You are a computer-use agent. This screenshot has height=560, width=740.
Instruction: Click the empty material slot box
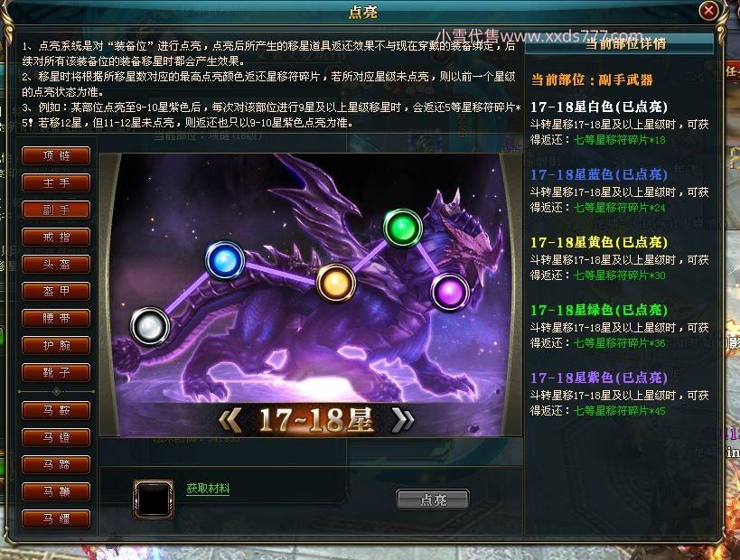click(x=154, y=499)
